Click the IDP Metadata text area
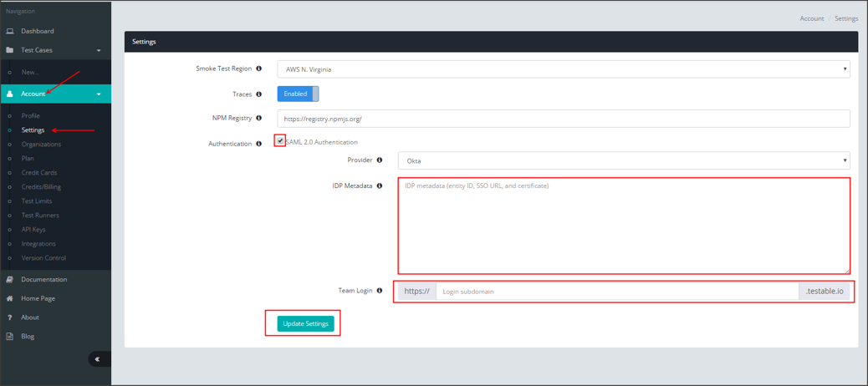 (623, 226)
